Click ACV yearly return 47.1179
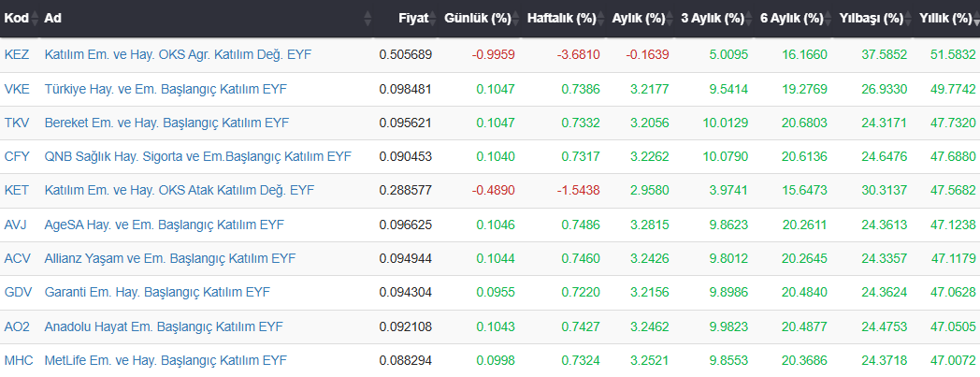 coord(954,257)
